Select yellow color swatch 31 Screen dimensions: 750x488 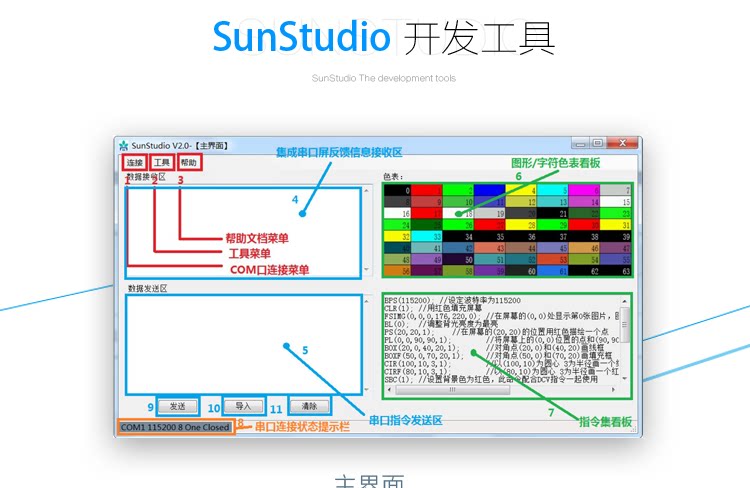tap(616, 225)
